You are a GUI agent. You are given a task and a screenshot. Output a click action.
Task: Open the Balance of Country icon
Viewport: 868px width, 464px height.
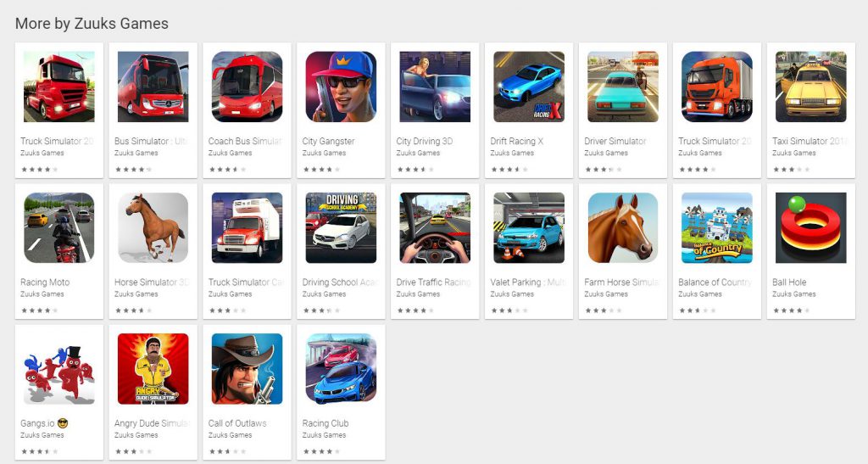pos(717,227)
